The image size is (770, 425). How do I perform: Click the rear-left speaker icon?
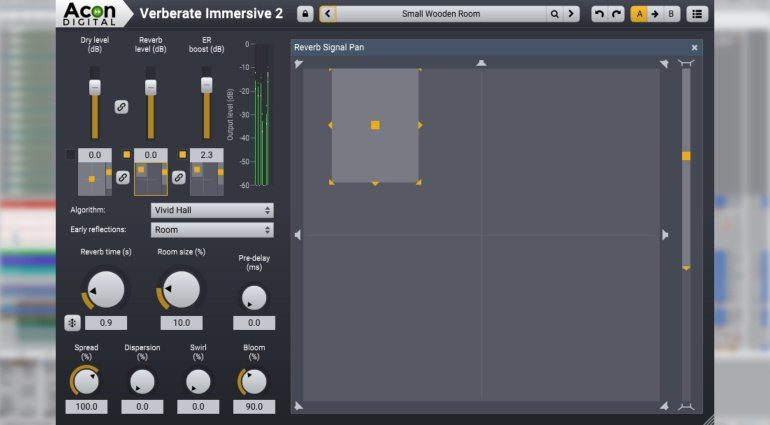click(x=299, y=406)
